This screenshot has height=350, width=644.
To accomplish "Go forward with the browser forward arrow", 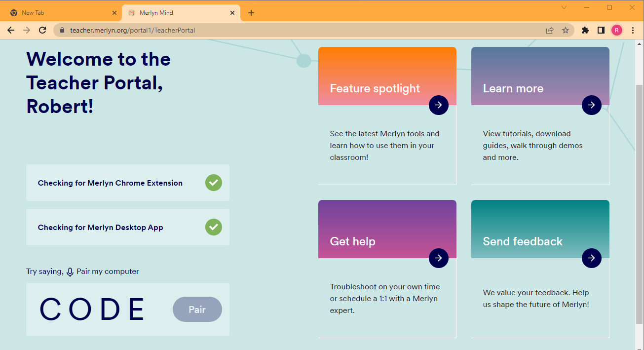I will 27,30.
